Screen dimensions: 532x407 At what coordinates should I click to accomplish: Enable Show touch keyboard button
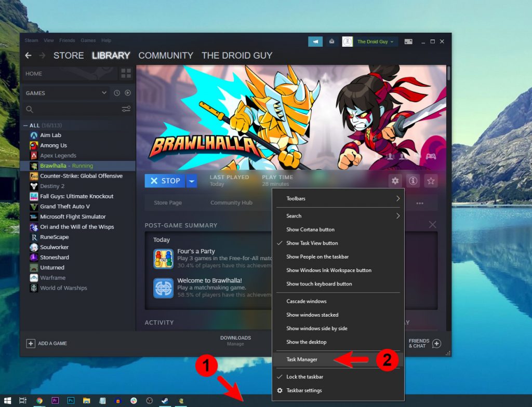point(338,284)
